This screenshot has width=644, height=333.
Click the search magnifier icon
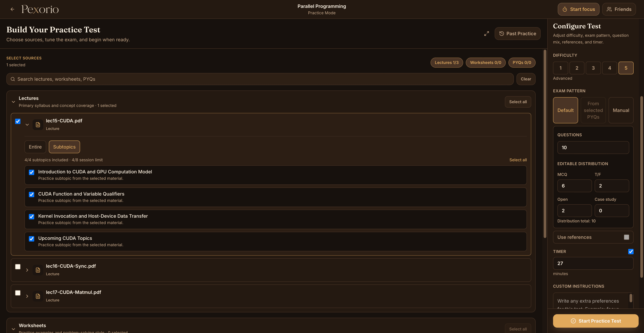point(13,79)
